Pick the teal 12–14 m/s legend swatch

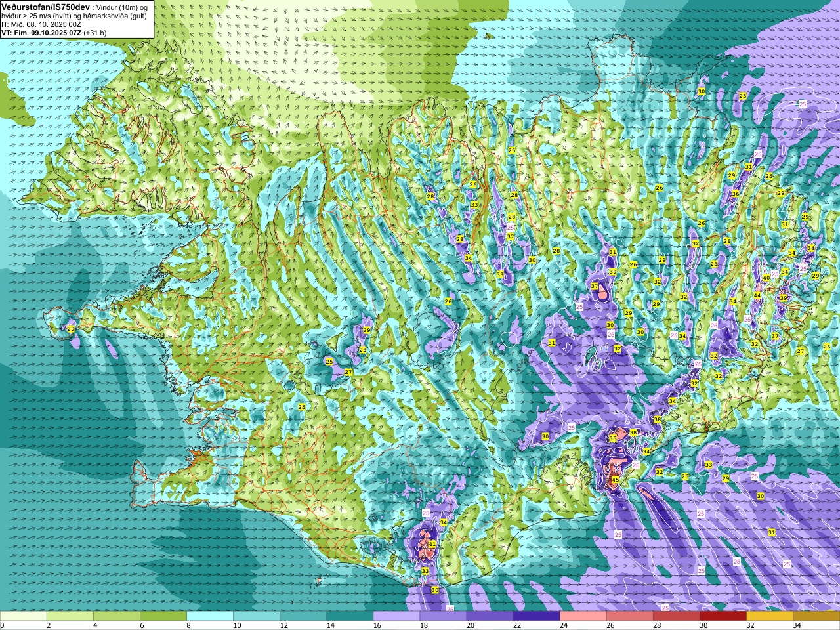[x=303, y=616]
